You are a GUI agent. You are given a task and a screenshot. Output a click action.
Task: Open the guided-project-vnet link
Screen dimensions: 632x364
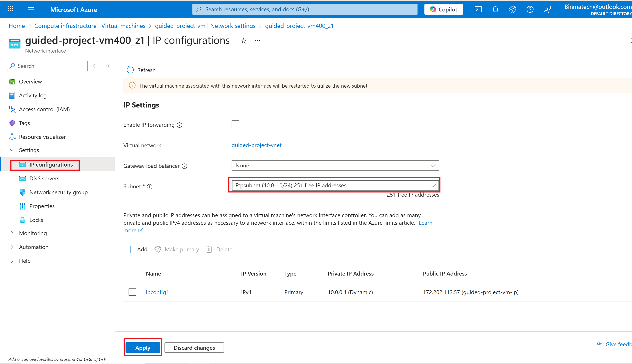[256, 145]
